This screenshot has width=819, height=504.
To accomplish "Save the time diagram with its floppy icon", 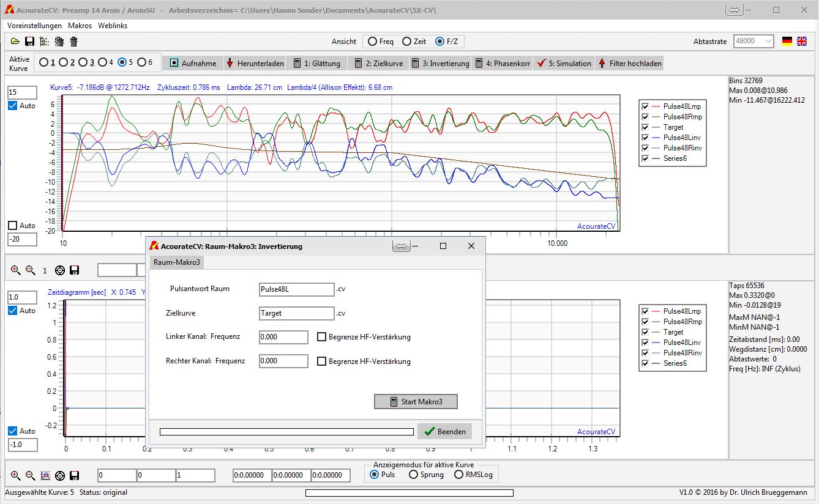I will click(x=75, y=475).
